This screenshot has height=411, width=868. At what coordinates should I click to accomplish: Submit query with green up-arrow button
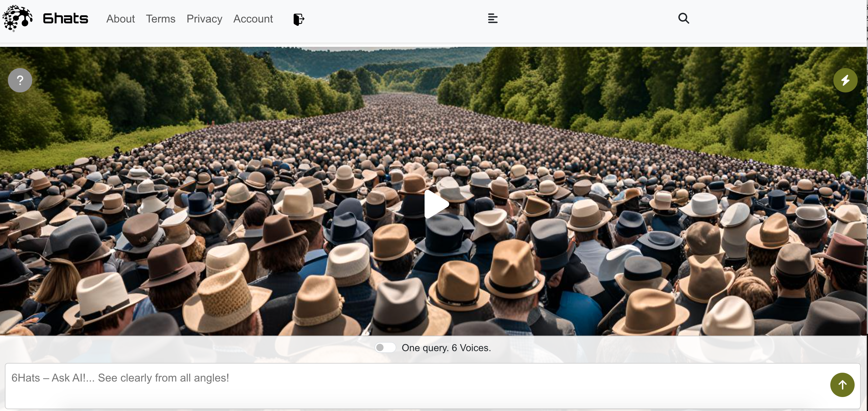pos(842,385)
